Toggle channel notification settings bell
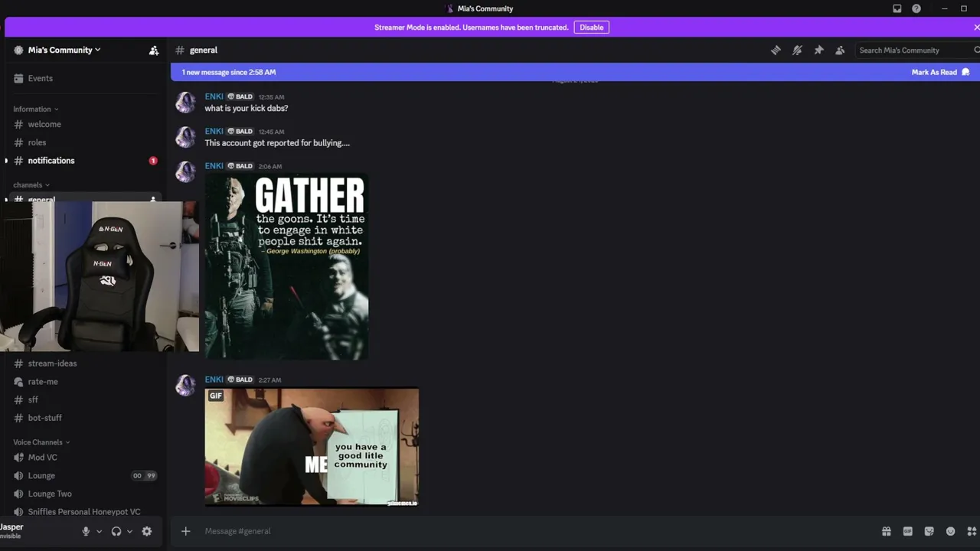980x551 pixels. pos(797,51)
